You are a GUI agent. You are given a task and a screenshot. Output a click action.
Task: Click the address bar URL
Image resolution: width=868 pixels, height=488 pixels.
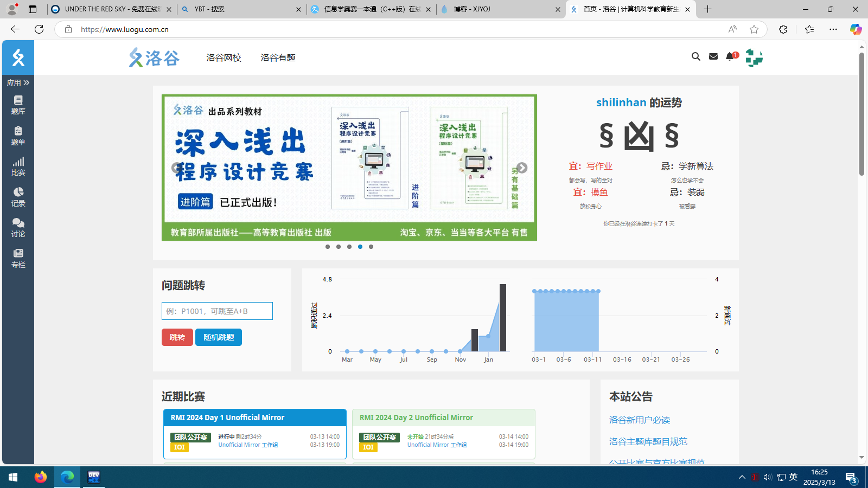coord(125,29)
